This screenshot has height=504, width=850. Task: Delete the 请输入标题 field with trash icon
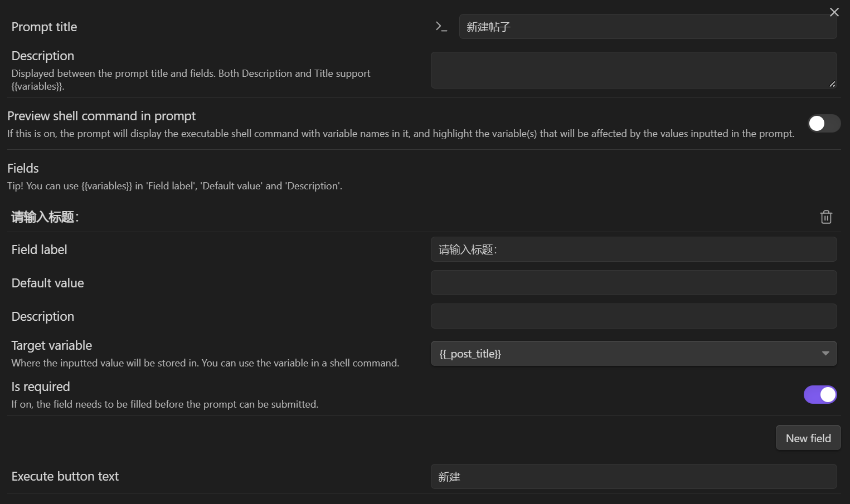[826, 217]
